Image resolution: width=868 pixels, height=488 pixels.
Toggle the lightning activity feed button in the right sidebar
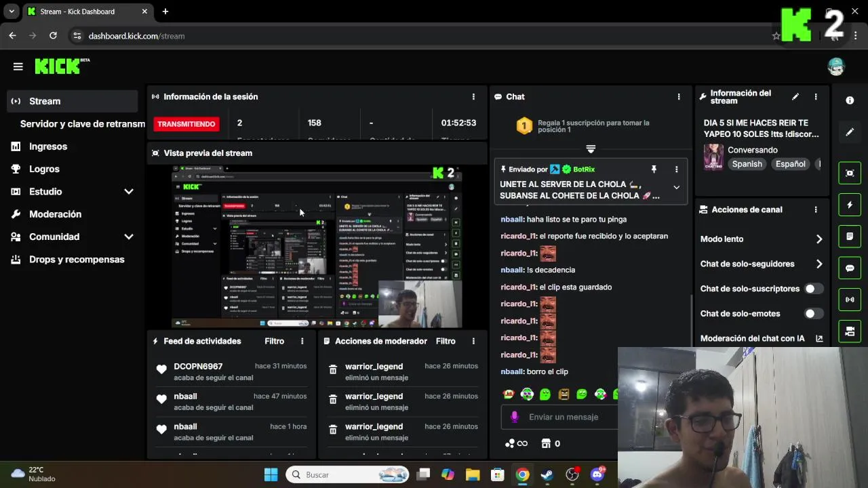coord(850,205)
